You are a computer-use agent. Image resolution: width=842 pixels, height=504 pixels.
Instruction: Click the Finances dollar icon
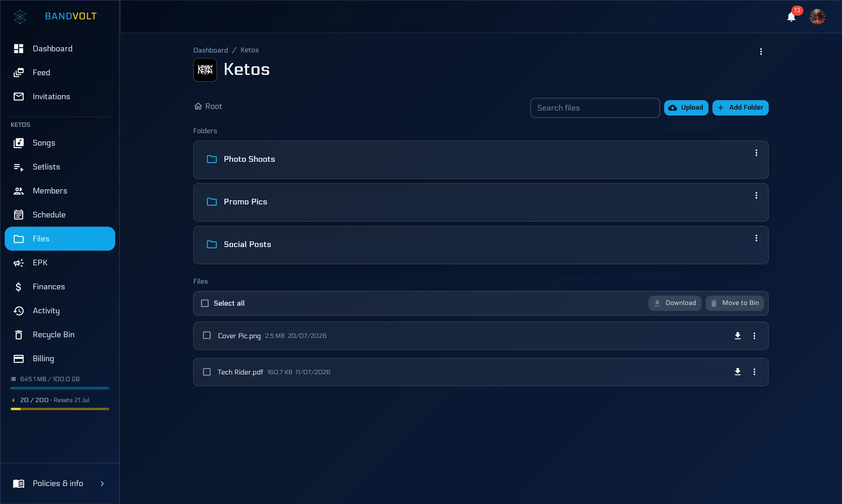19,287
